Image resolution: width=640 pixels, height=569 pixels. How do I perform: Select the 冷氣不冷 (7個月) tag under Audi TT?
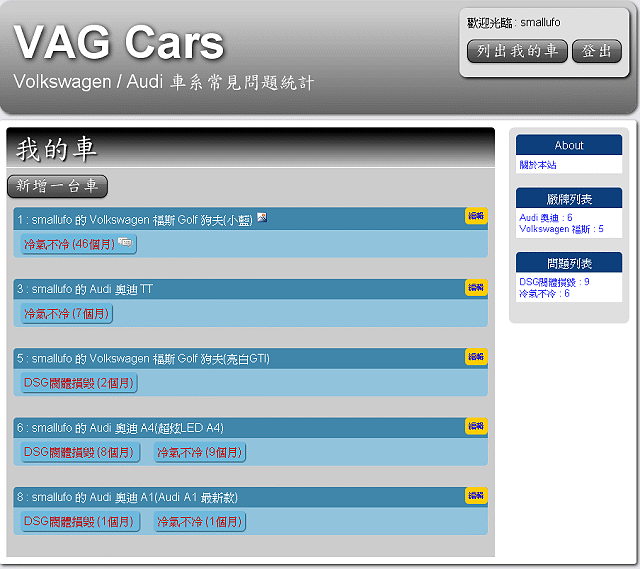pyautogui.click(x=67, y=313)
